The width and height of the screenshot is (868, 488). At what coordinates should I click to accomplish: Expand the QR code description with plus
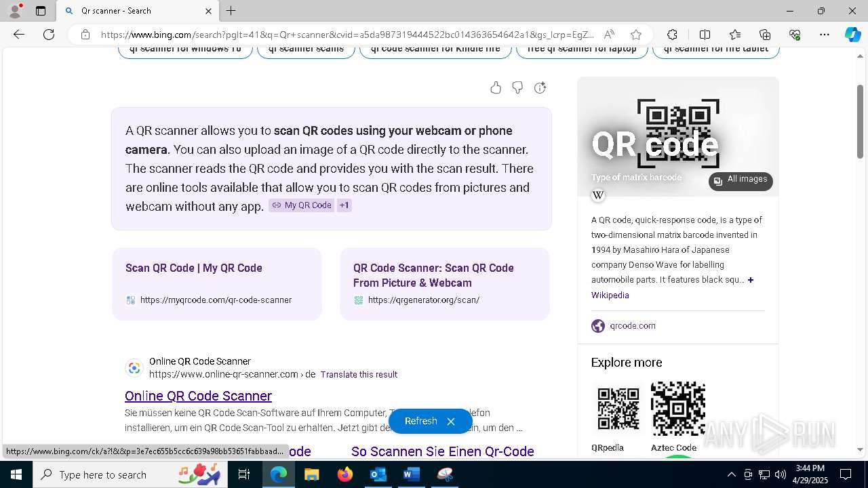click(x=751, y=280)
